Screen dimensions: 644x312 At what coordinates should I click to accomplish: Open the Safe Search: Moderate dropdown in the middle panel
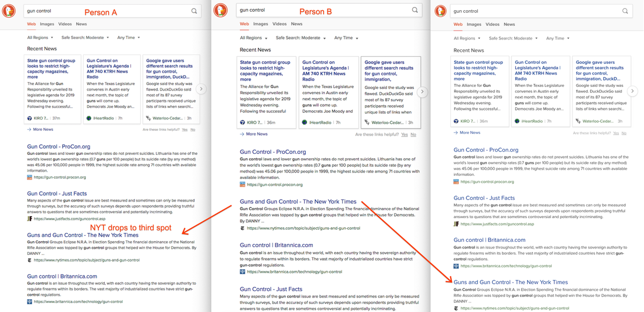301,38
